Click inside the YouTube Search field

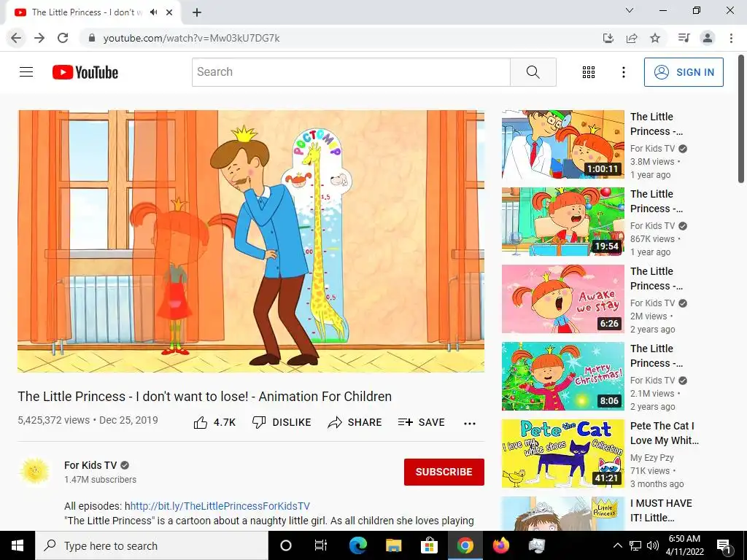tap(351, 72)
